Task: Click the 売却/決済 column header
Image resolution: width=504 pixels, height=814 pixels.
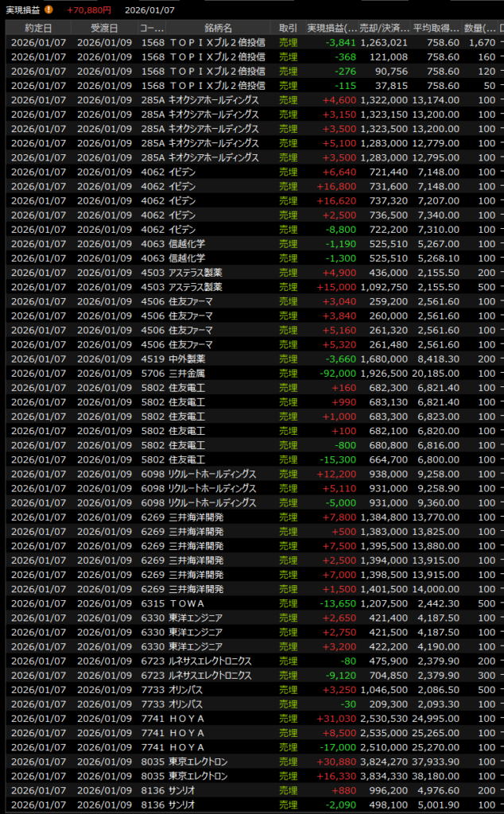Action: (385, 28)
